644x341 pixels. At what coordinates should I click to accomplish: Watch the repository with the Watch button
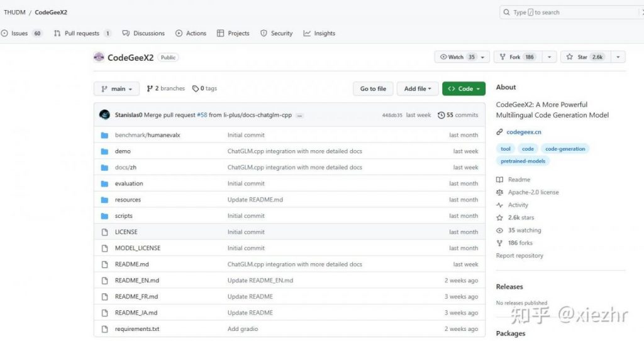[457, 57]
